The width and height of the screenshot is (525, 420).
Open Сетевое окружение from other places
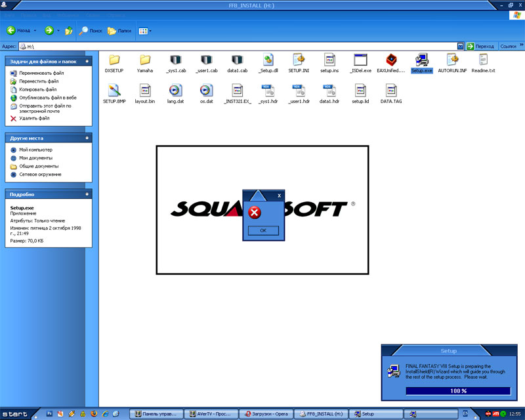tap(40, 174)
